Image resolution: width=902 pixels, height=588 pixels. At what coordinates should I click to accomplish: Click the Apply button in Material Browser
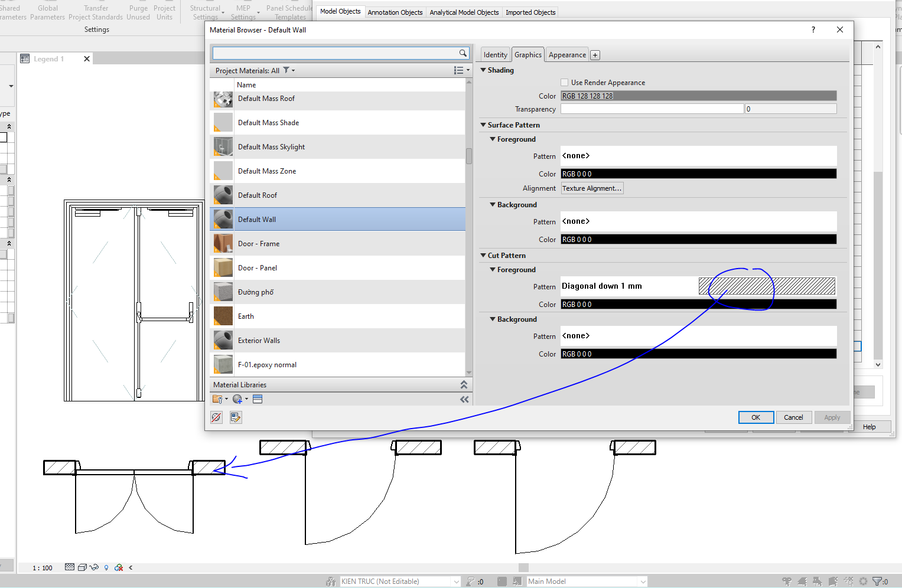(x=832, y=417)
